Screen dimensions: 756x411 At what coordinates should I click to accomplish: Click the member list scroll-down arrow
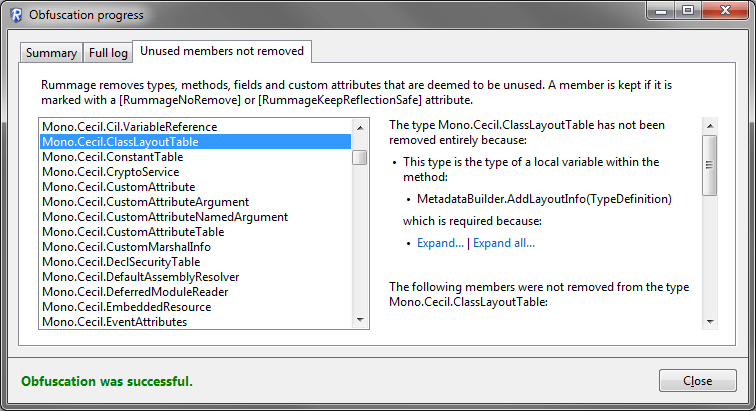[360, 320]
